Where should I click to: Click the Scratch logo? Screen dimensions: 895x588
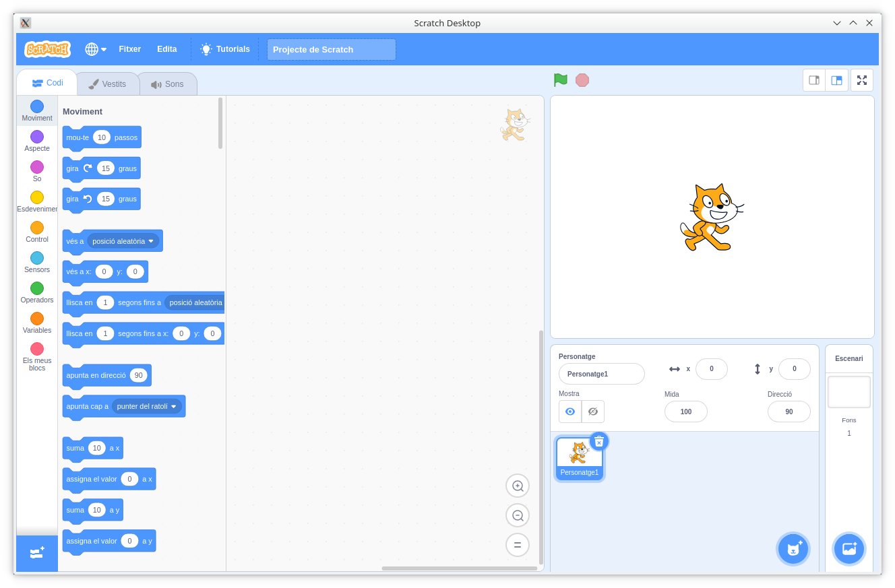tap(47, 49)
